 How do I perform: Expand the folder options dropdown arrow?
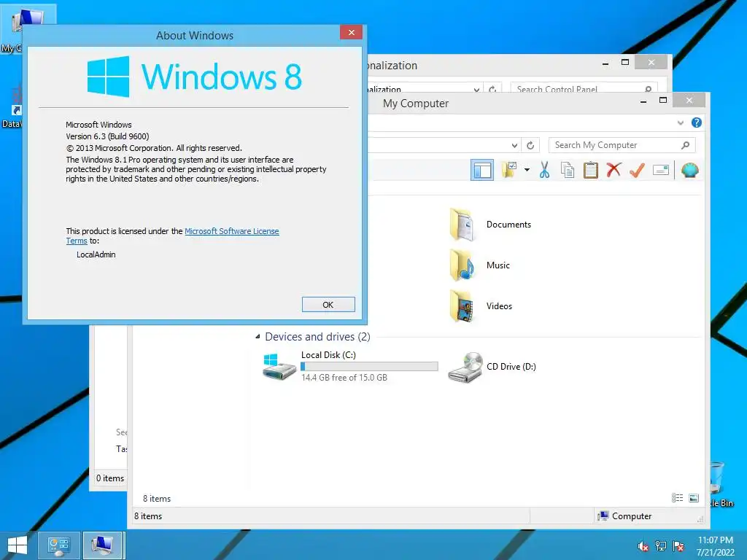527,170
